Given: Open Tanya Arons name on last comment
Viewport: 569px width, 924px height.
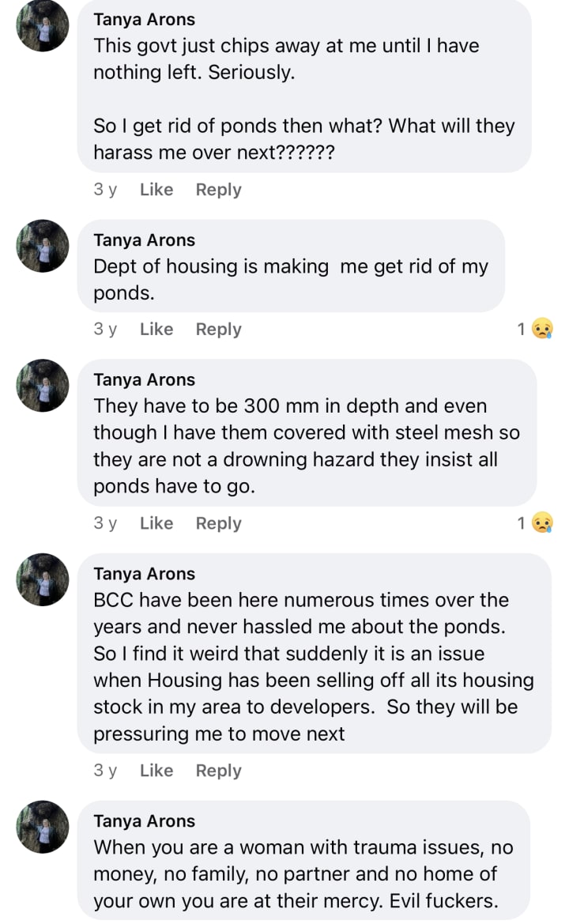Looking at the screenshot, I should 144,821.
